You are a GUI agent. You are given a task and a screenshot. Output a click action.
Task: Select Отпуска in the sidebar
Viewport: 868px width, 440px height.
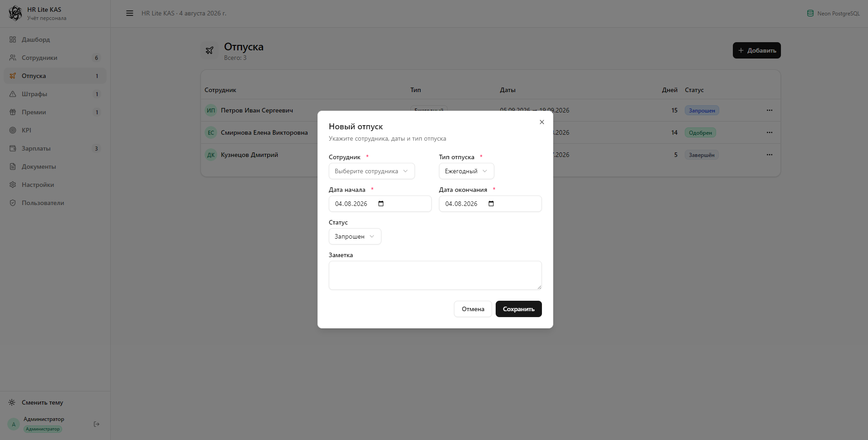(x=55, y=76)
